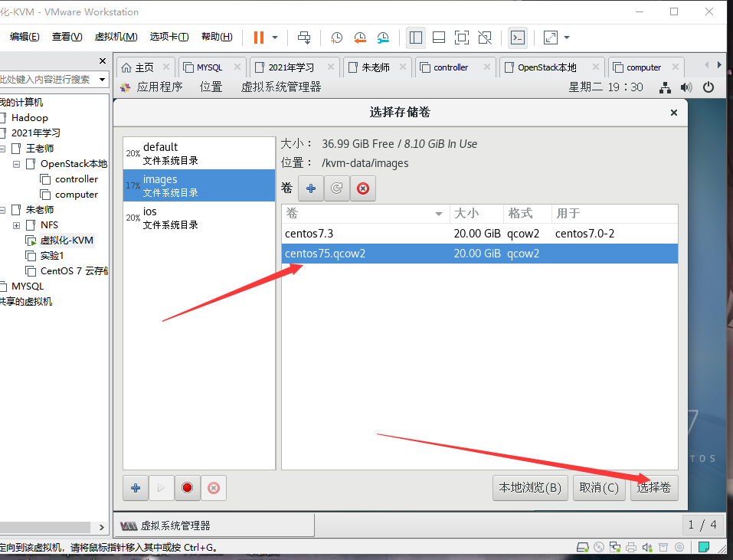This screenshot has width=733, height=560.
Task: Open the library search dropdown
Action: pyautogui.click(x=102, y=80)
